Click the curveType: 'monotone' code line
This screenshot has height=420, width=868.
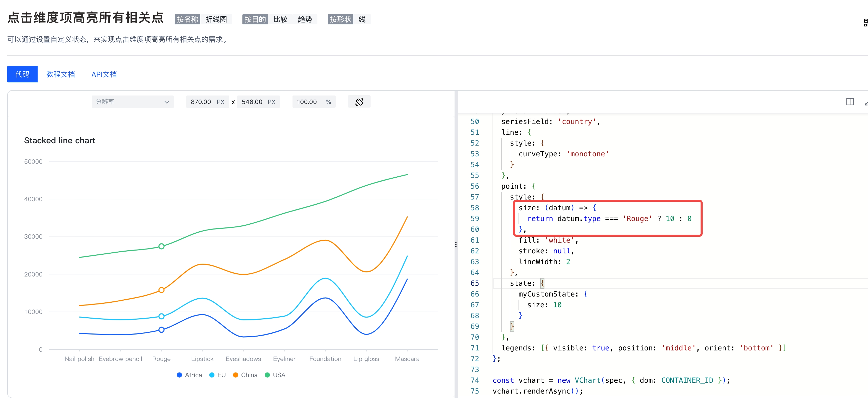point(564,154)
